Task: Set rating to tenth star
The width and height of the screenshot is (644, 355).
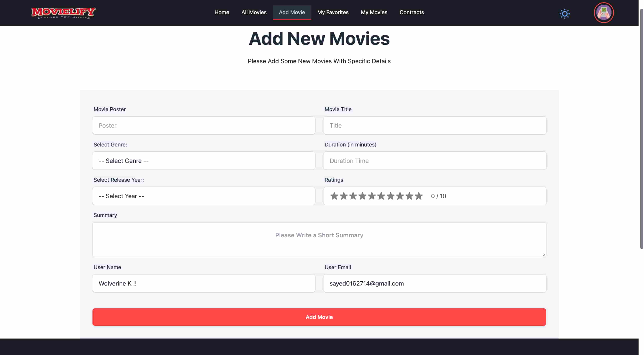Action: click(x=419, y=196)
